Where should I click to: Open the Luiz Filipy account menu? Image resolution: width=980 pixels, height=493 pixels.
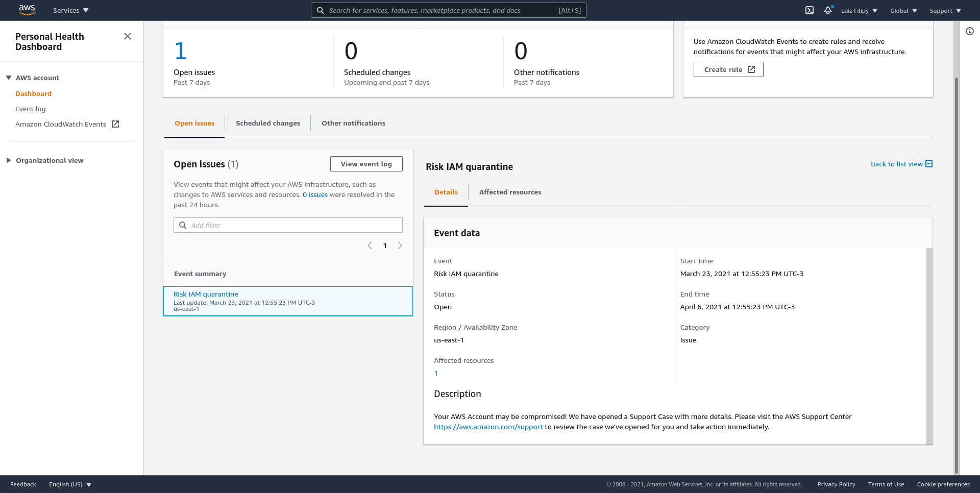(859, 11)
